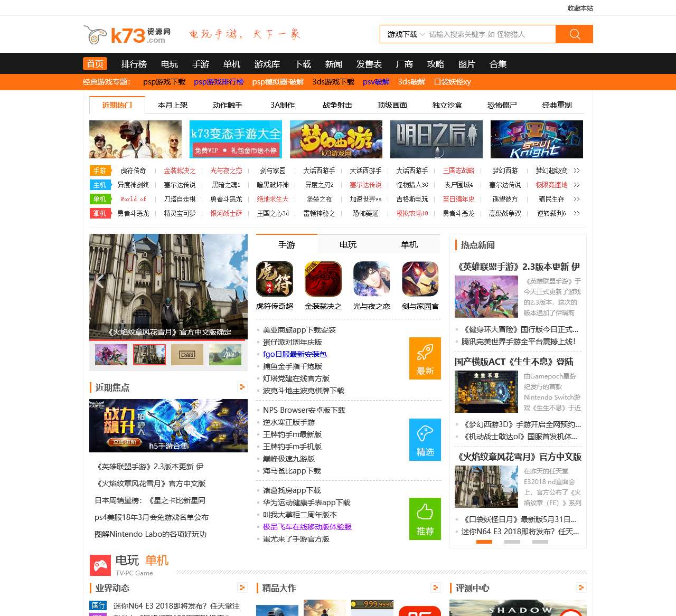Open the k73 site logo
Screen dimensions: 676x616
[x=127, y=35]
